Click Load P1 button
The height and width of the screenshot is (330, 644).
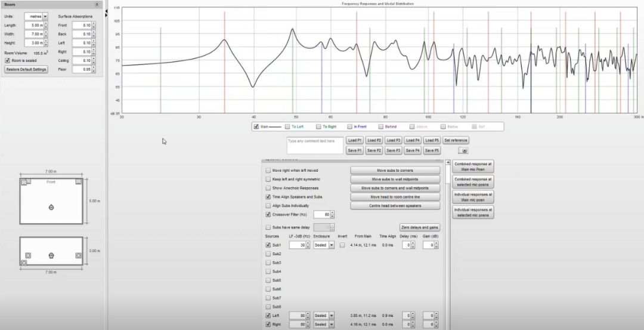354,140
